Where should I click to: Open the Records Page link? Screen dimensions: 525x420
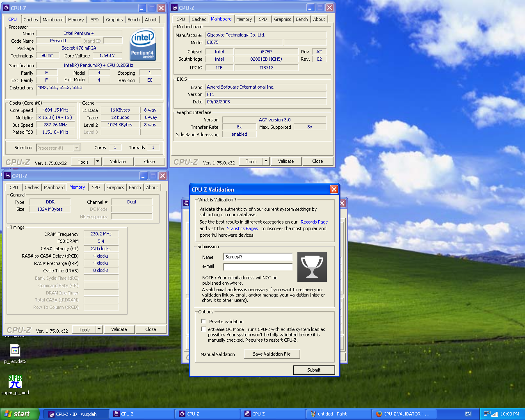point(314,222)
